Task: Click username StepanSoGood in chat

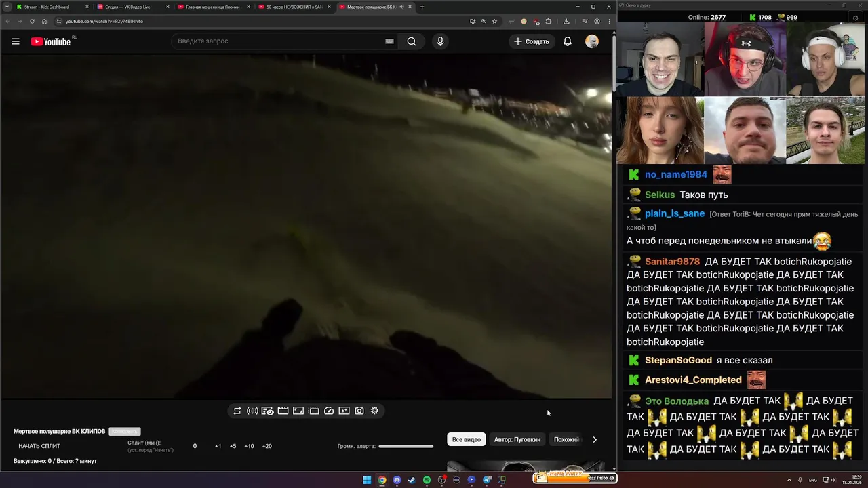Action: click(678, 360)
